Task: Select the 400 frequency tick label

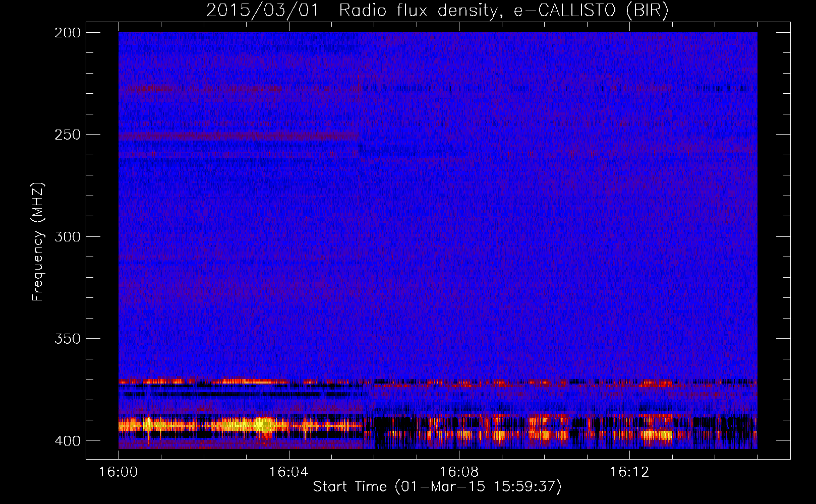Action: click(68, 441)
